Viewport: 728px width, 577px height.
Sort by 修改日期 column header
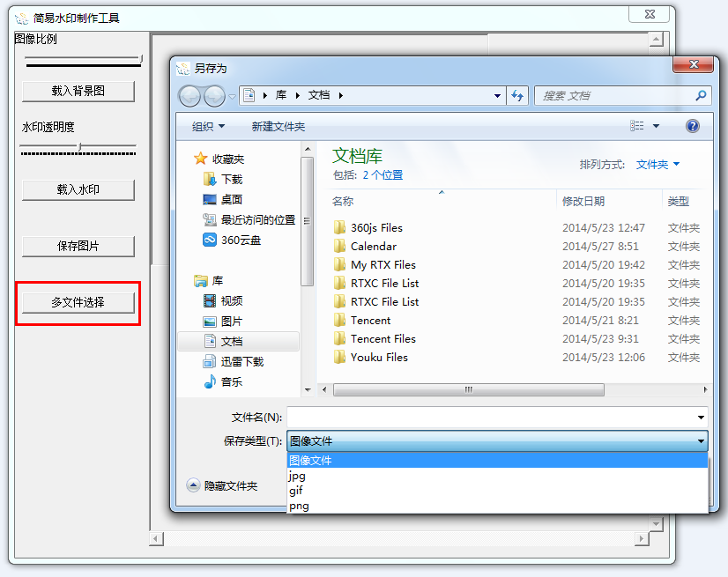(583, 202)
